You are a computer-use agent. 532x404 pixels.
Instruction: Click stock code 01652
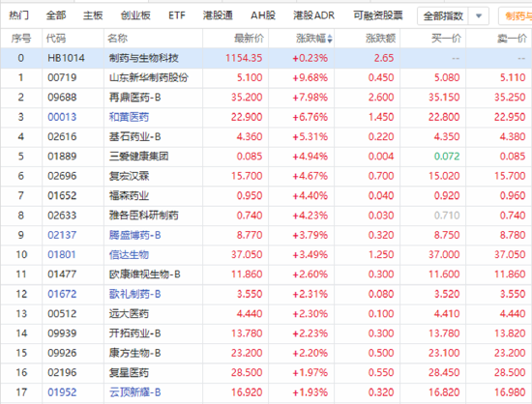point(62,195)
